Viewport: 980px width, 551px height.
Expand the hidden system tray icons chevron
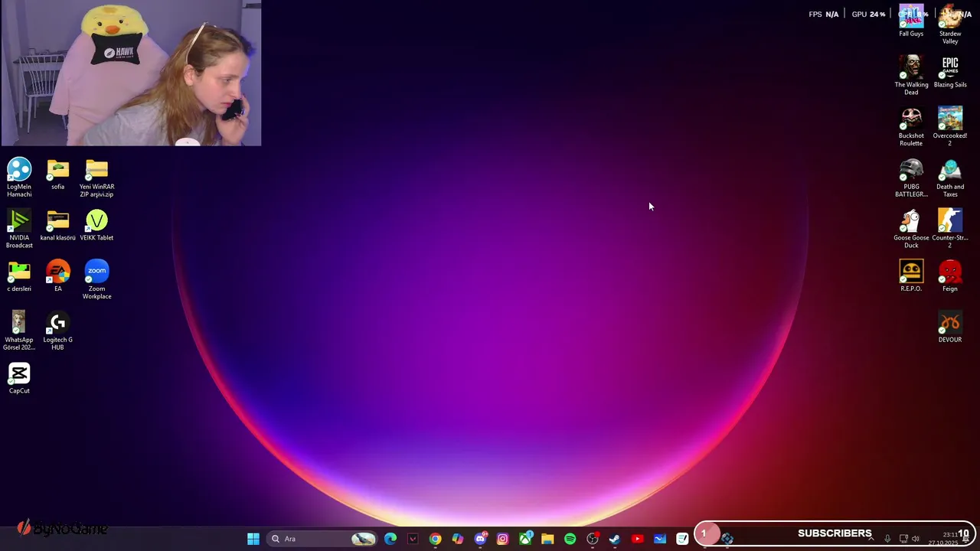click(x=871, y=539)
